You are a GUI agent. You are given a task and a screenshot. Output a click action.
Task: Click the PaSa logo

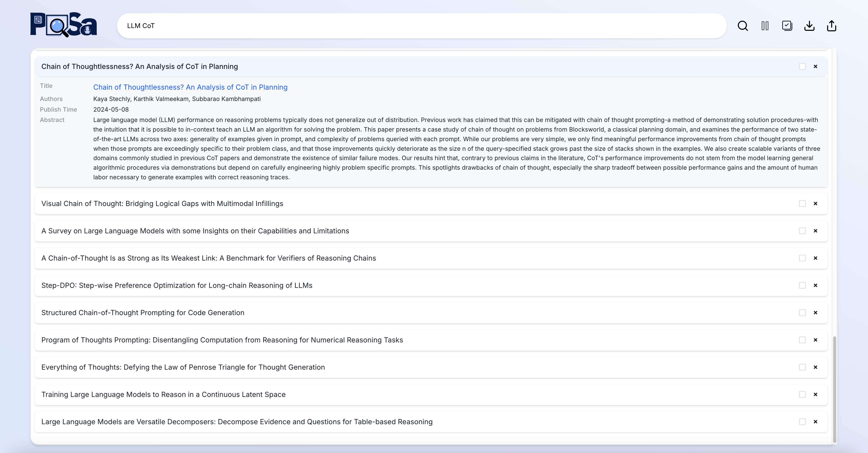click(63, 25)
